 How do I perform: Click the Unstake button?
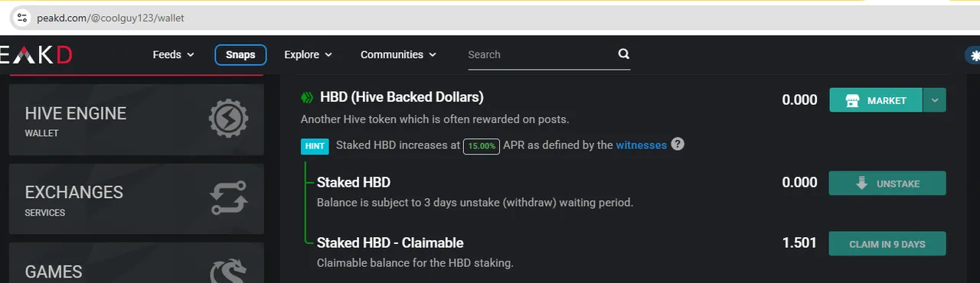click(887, 184)
